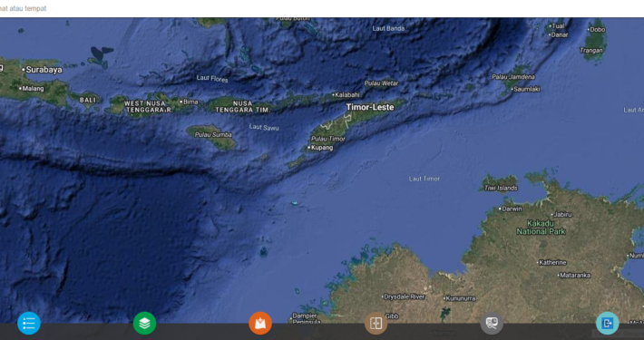Open the green layers icon

[144, 323]
